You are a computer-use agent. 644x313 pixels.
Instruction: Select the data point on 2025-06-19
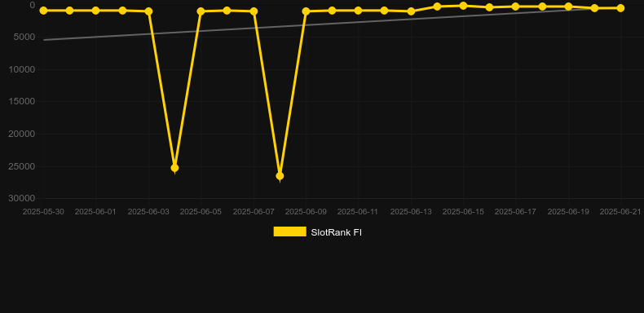click(568, 7)
